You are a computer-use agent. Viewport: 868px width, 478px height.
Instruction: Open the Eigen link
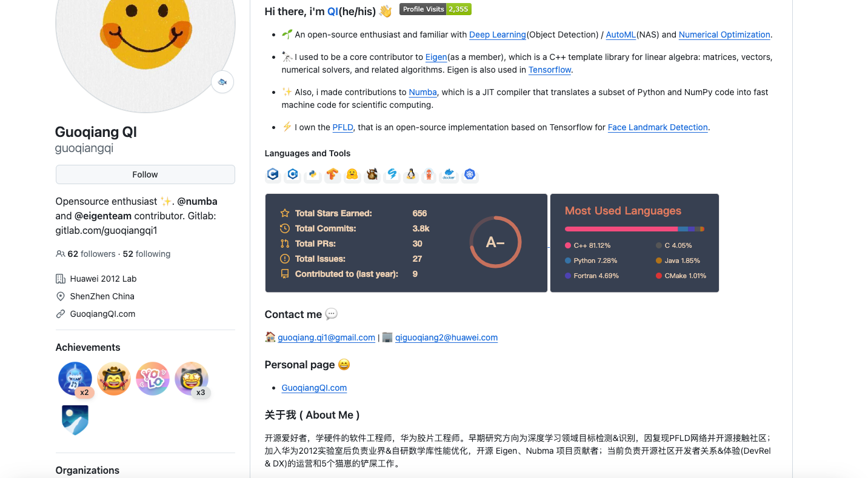click(x=436, y=57)
